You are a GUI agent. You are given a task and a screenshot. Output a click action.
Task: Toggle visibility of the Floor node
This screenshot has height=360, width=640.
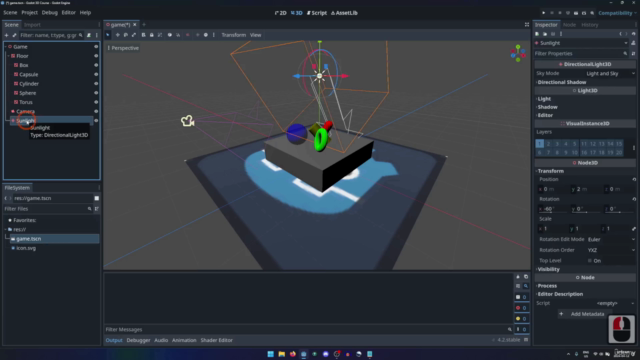click(96, 56)
